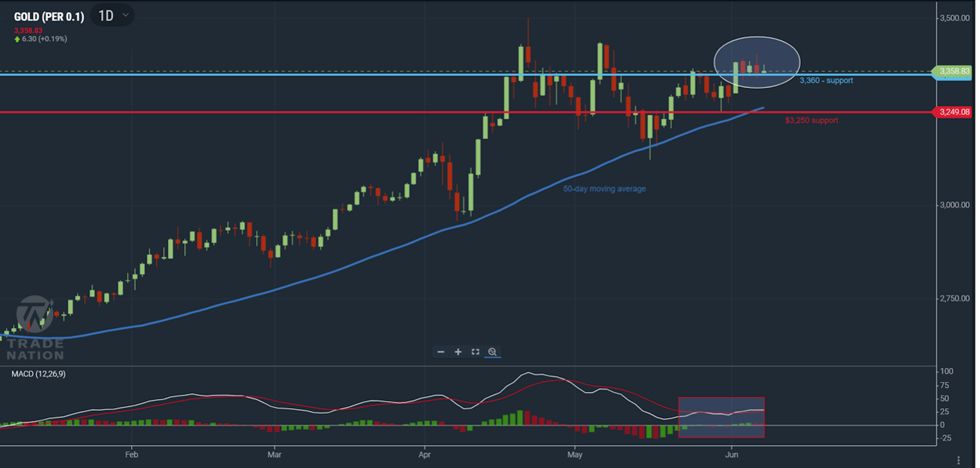Open MACD (12,26,9) indicator settings label
This screenshot has width=980, height=468.
point(39,374)
